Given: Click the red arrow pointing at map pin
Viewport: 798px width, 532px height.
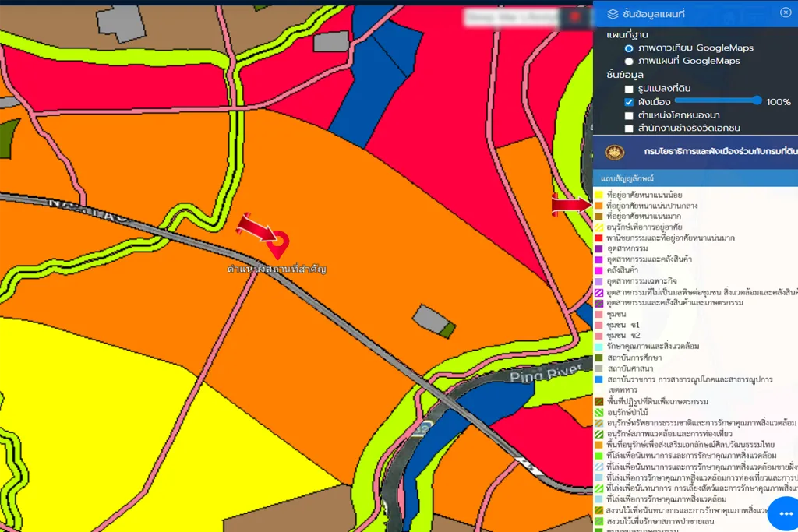Looking at the screenshot, I should coord(256,227).
